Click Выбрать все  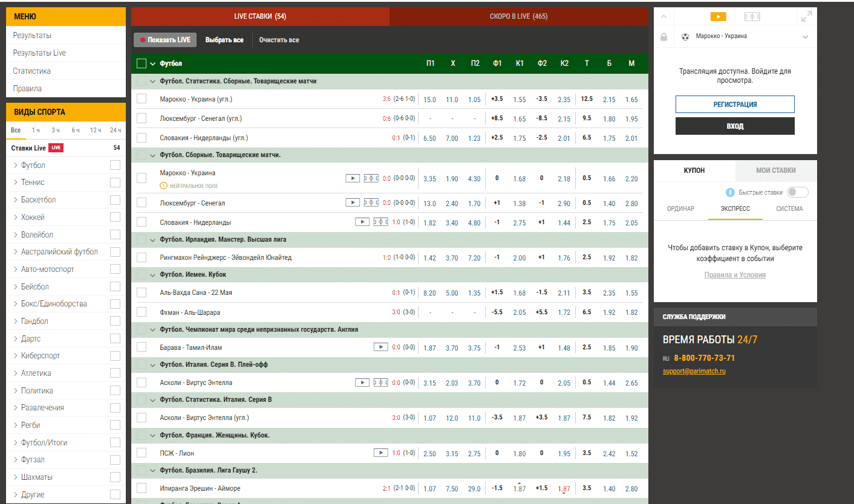[224, 40]
